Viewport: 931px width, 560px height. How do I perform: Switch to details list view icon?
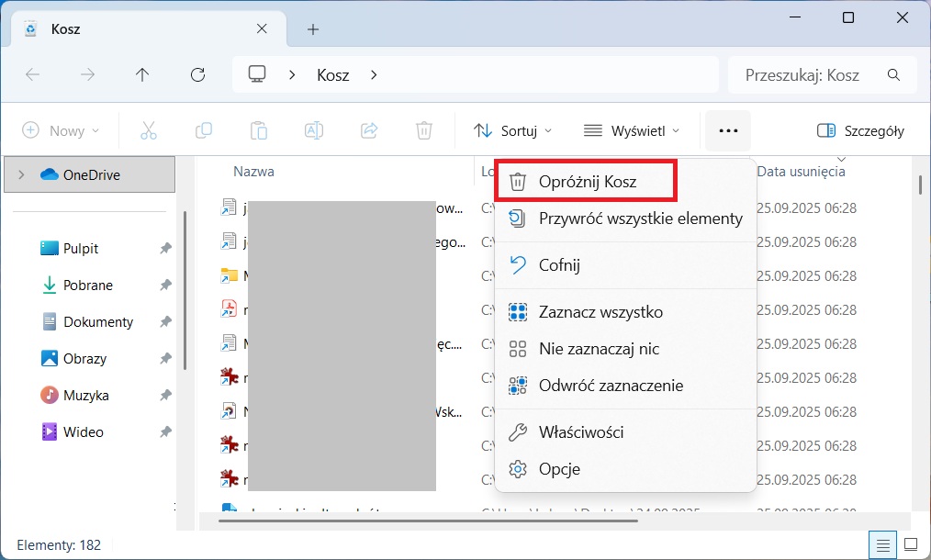[882, 544]
